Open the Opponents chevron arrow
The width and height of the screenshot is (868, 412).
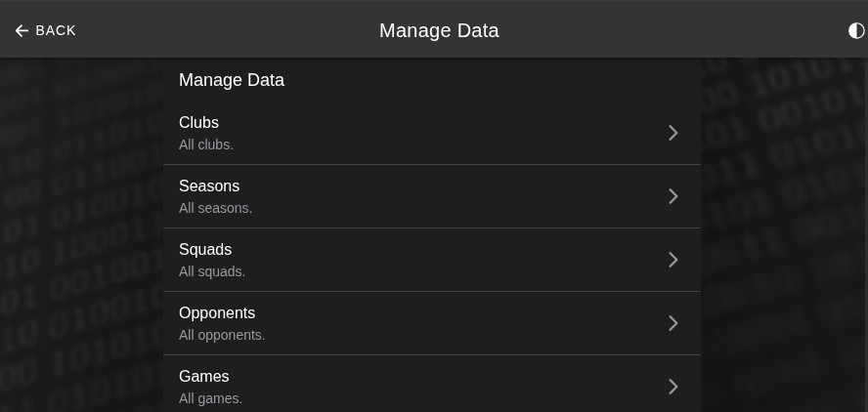673,323
